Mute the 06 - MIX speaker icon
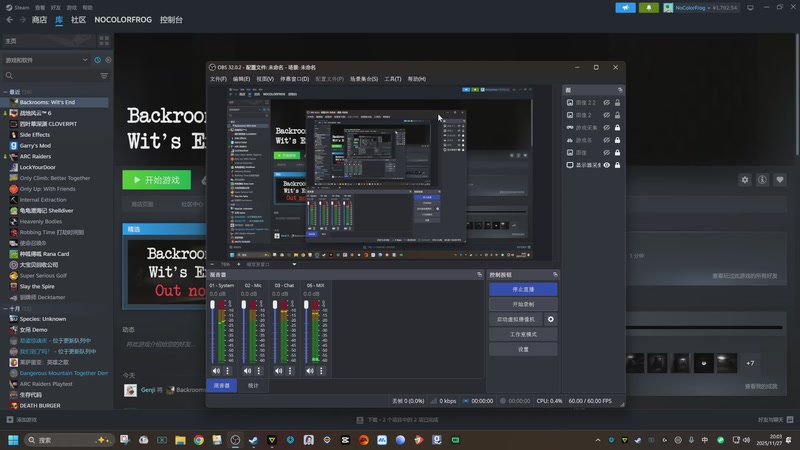This screenshot has height=450, width=800. click(x=312, y=371)
